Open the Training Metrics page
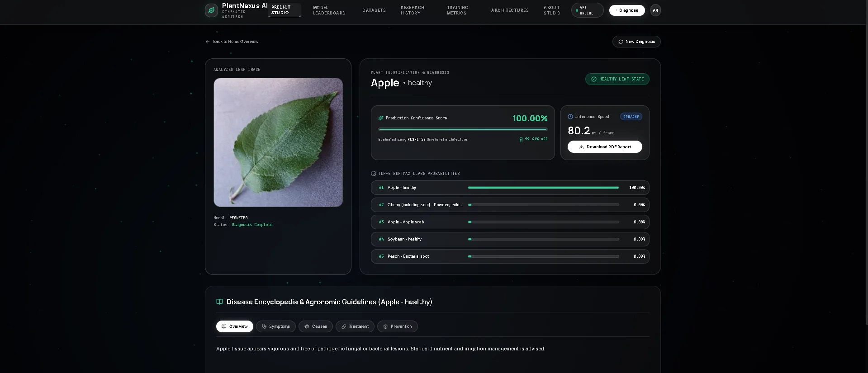 pos(457,10)
